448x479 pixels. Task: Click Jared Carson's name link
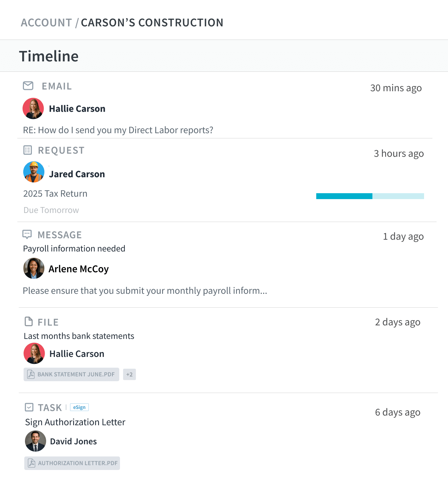tap(77, 174)
